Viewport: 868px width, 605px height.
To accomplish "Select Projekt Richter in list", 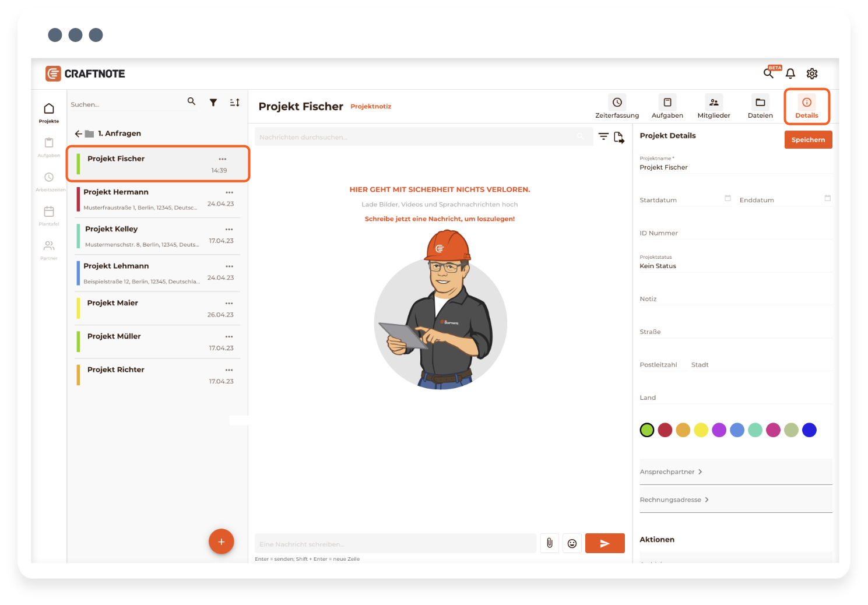I will 158,375.
